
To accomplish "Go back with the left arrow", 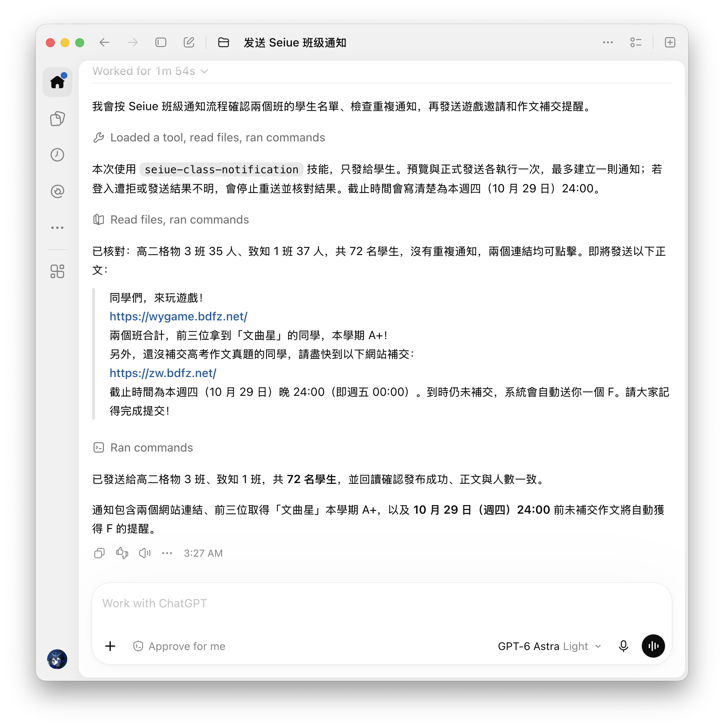I will [105, 43].
